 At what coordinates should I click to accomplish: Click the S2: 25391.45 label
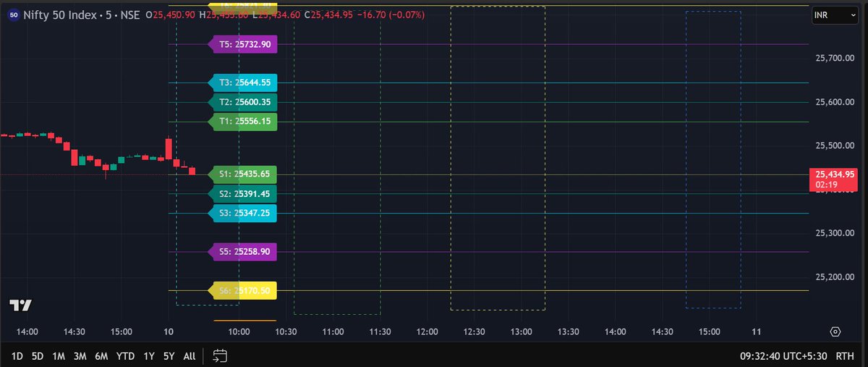pos(242,194)
